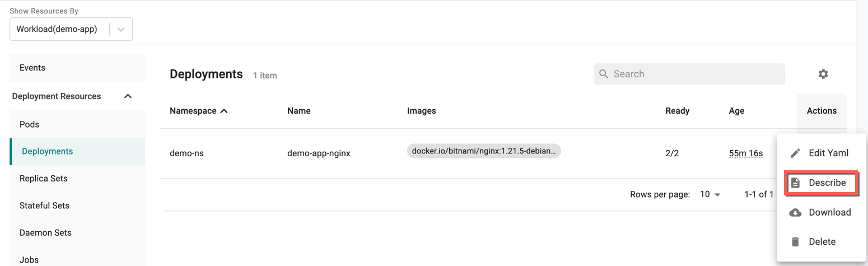Click the document icon beside Describe

795,183
